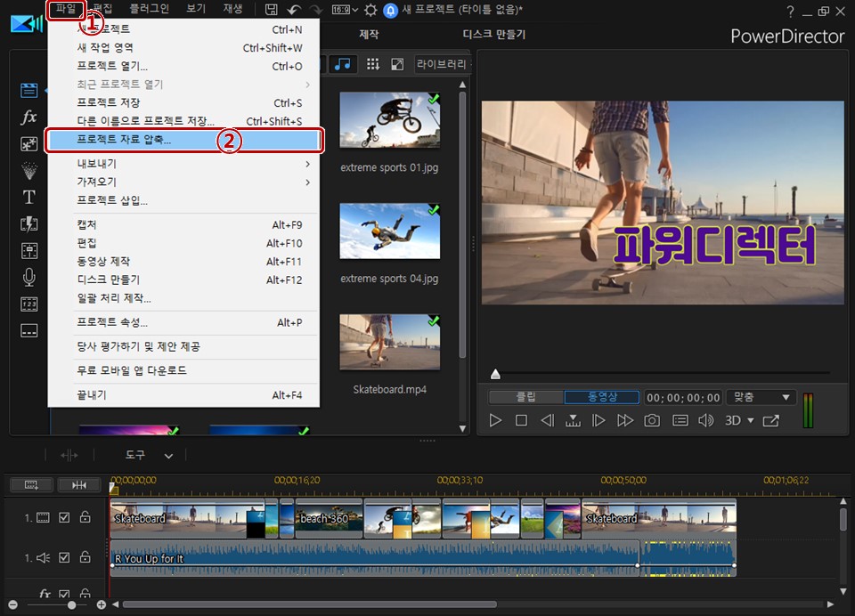Open the Title Room T icon
The height and width of the screenshot is (616, 855).
(x=28, y=197)
